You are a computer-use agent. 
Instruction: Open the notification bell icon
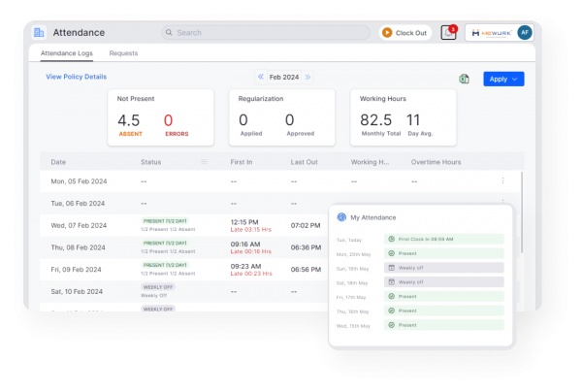click(448, 33)
